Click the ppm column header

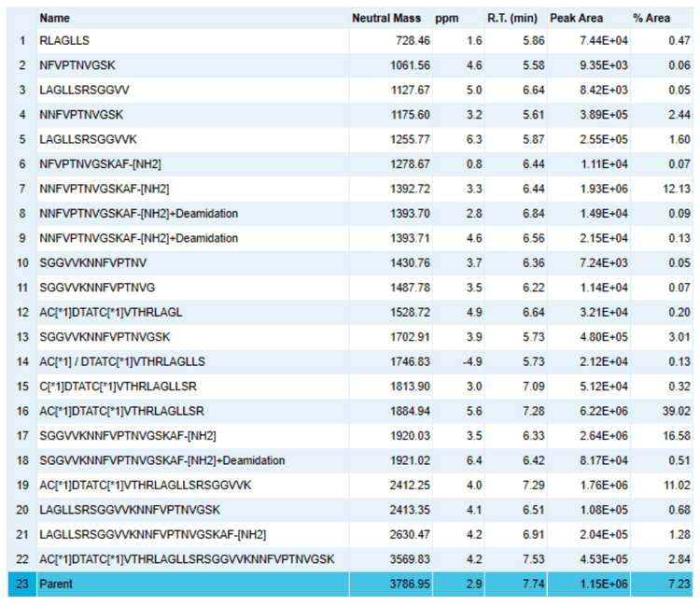446,18
